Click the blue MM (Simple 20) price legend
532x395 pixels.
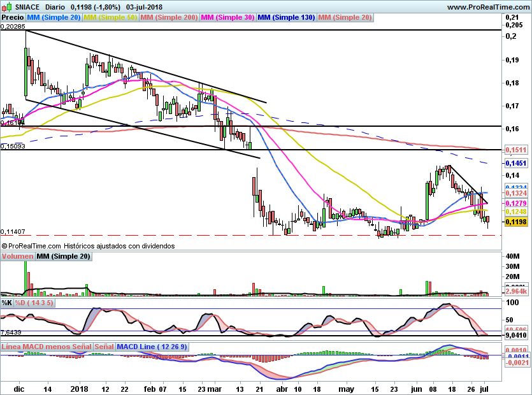click(54, 18)
